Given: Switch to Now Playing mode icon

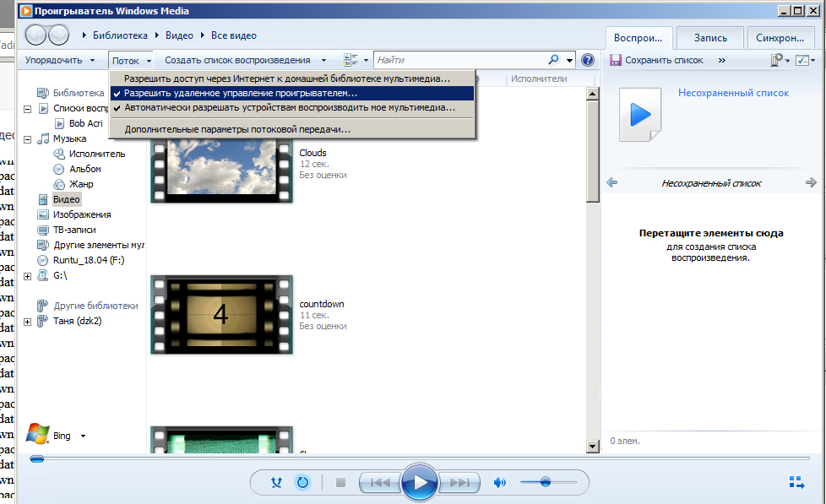Looking at the screenshot, I should point(796,483).
